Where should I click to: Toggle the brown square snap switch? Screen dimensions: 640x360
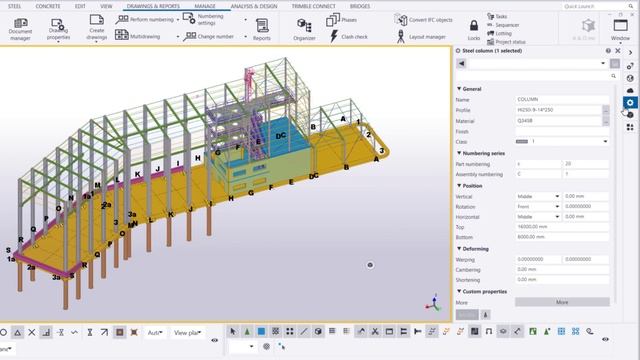120,333
